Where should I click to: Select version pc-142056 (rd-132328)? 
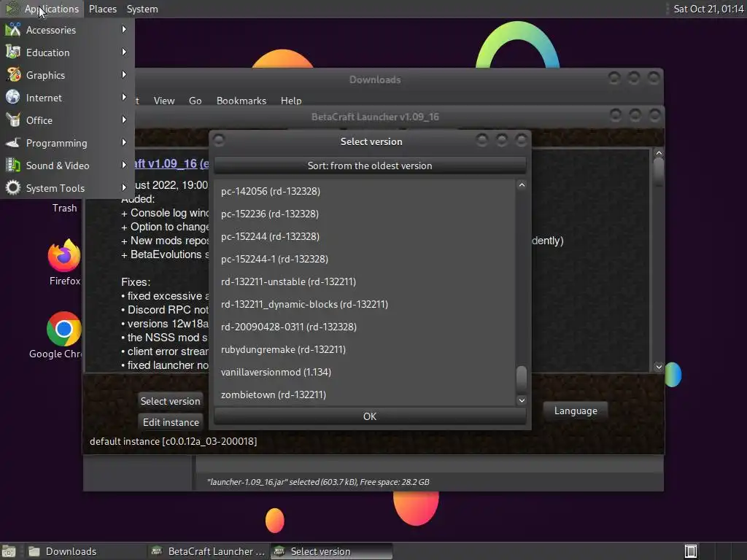coord(365,191)
